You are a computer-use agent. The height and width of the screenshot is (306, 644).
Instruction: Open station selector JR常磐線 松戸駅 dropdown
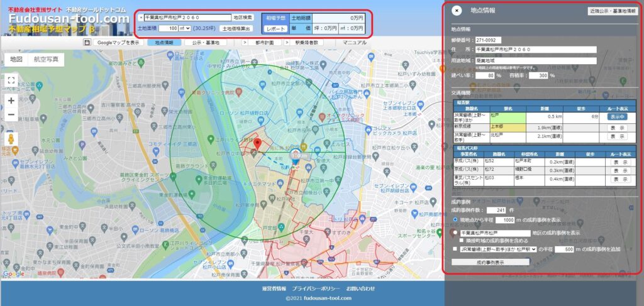[498, 249]
